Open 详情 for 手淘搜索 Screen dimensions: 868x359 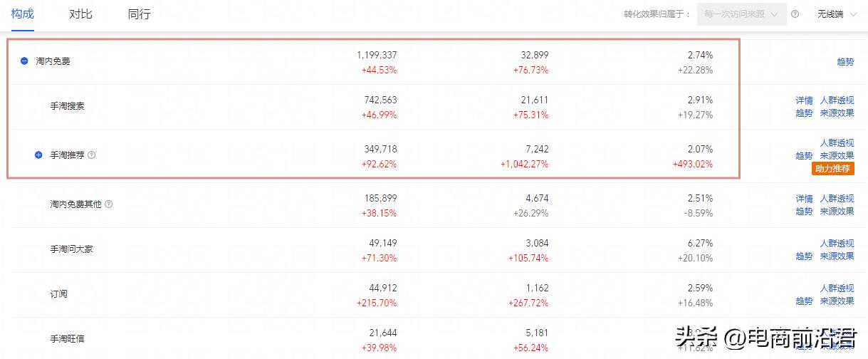[x=804, y=100]
